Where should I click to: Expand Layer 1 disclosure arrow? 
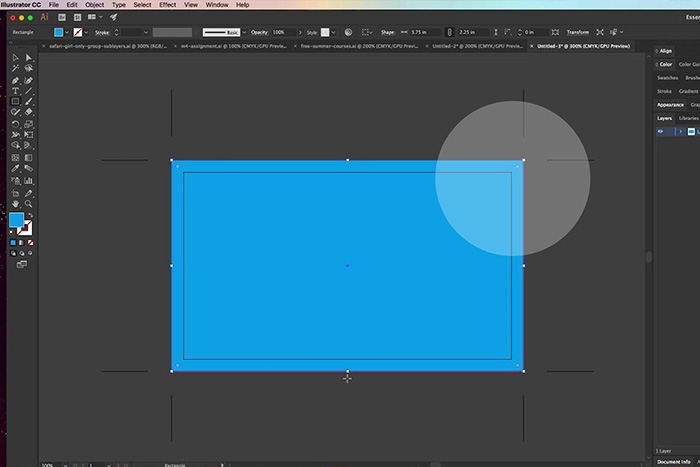pos(680,131)
